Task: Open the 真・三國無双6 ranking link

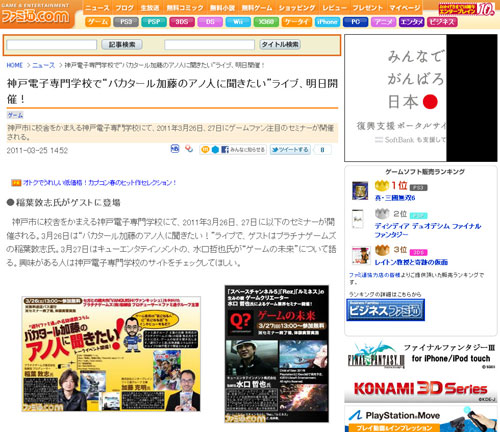Action: point(395,198)
